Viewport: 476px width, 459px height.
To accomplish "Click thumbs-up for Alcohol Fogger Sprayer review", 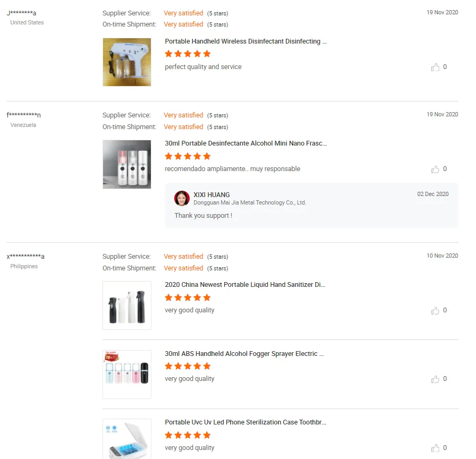I will click(436, 379).
